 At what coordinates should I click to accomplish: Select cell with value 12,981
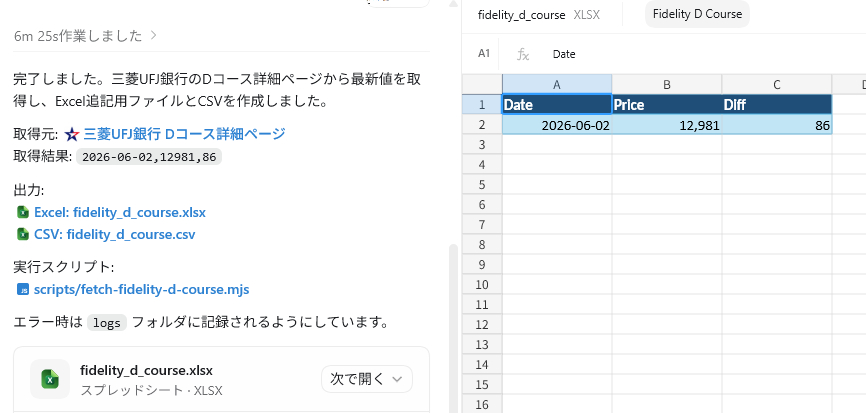click(x=667, y=125)
